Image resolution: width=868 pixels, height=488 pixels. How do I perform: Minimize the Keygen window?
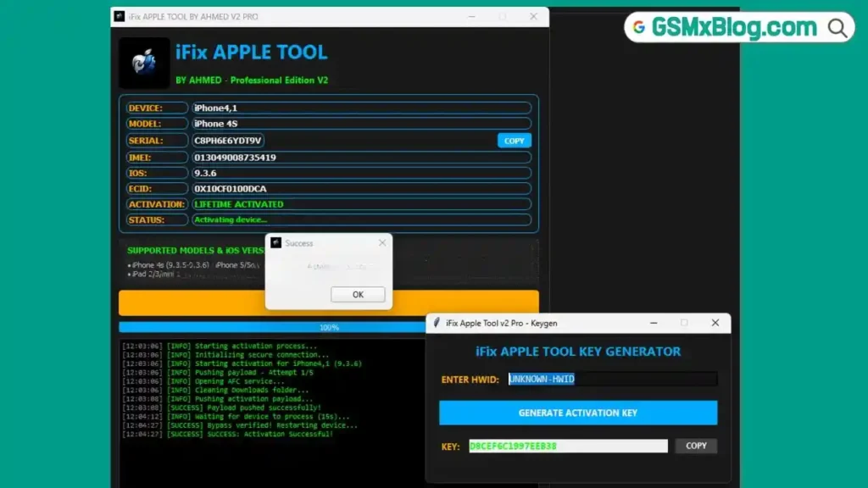tap(654, 323)
